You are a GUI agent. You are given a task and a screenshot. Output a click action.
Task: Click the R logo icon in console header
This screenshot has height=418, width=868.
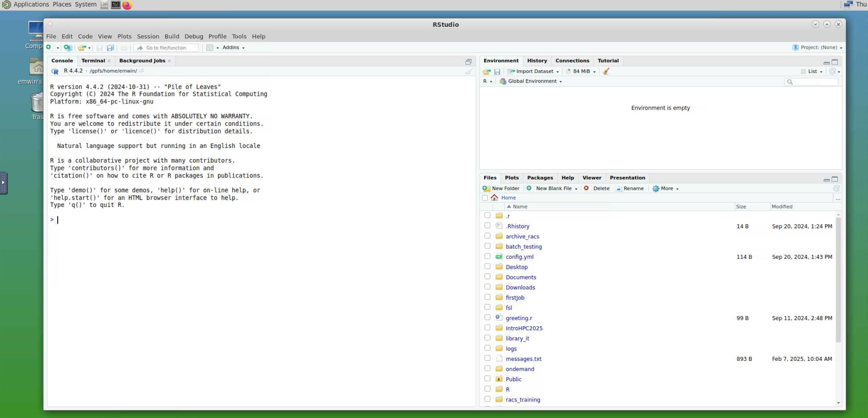(x=55, y=71)
